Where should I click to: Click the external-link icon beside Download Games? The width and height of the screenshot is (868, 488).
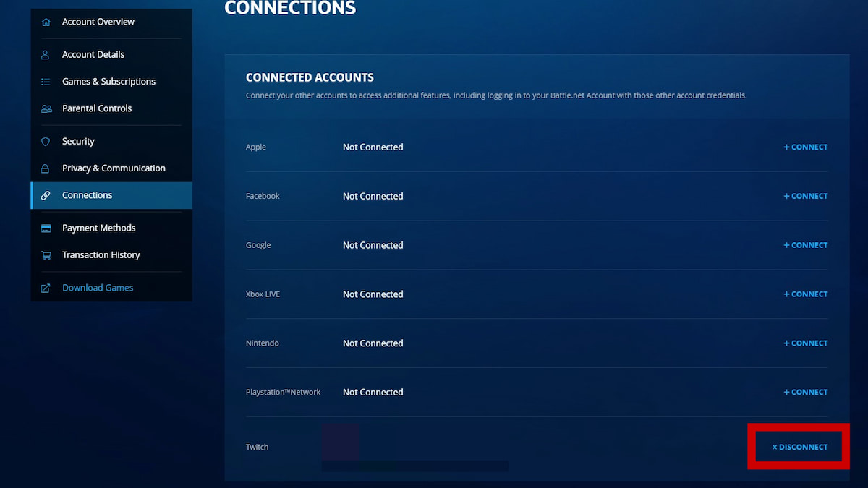coord(45,287)
